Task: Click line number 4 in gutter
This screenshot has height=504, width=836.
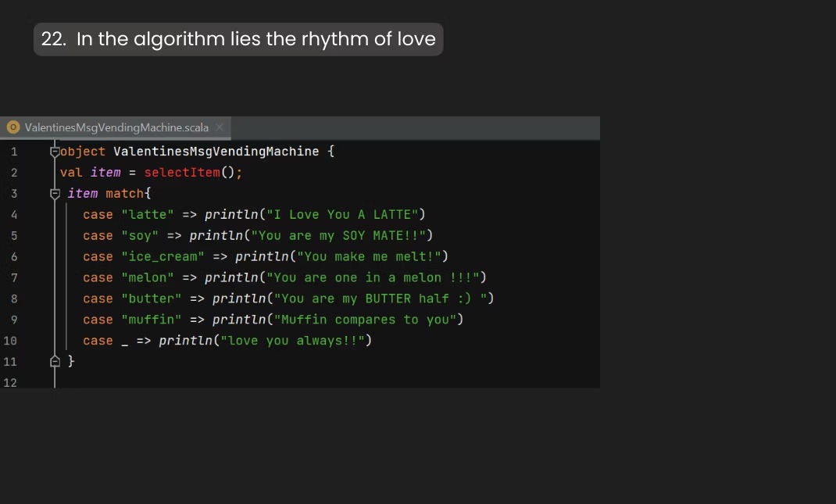Action: point(14,215)
